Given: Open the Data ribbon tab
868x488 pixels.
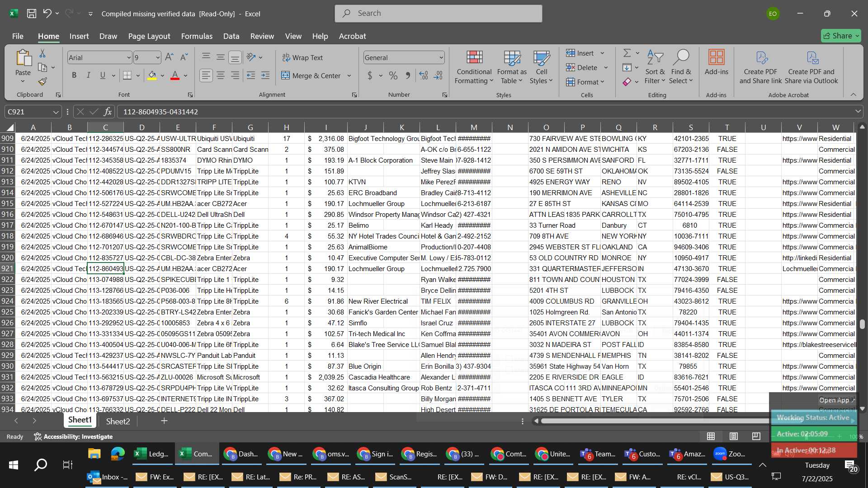Looking at the screenshot, I should pyautogui.click(x=231, y=36).
